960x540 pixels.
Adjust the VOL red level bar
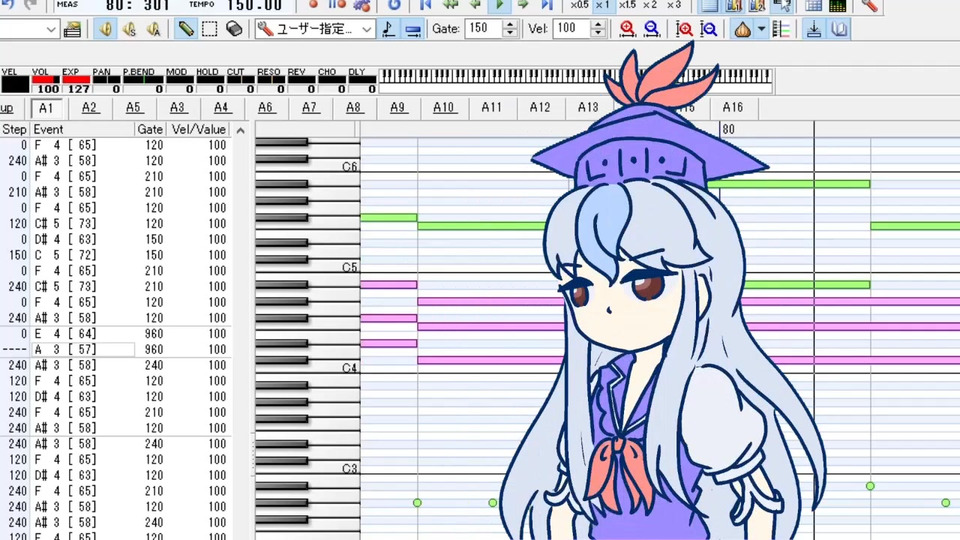tap(46, 80)
